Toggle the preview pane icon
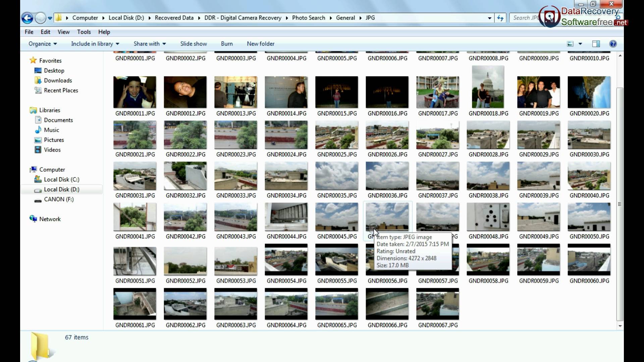Image resolution: width=644 pixels, height=362 pixels. 596,44
